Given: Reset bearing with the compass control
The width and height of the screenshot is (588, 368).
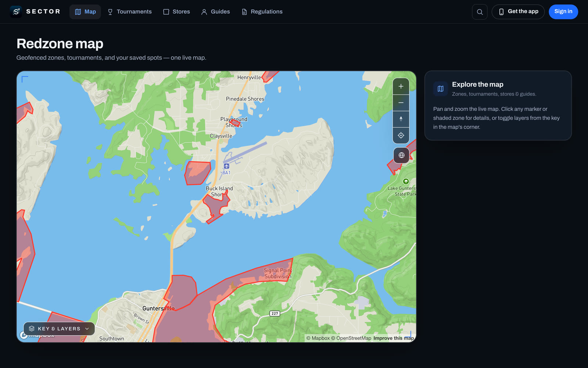Looking at the screenshot, I should pyautogui.click(x=401, y=119).
